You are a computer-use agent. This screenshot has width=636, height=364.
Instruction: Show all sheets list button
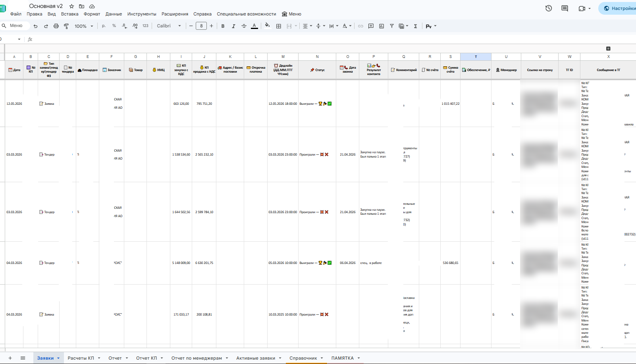pos(23,358)
